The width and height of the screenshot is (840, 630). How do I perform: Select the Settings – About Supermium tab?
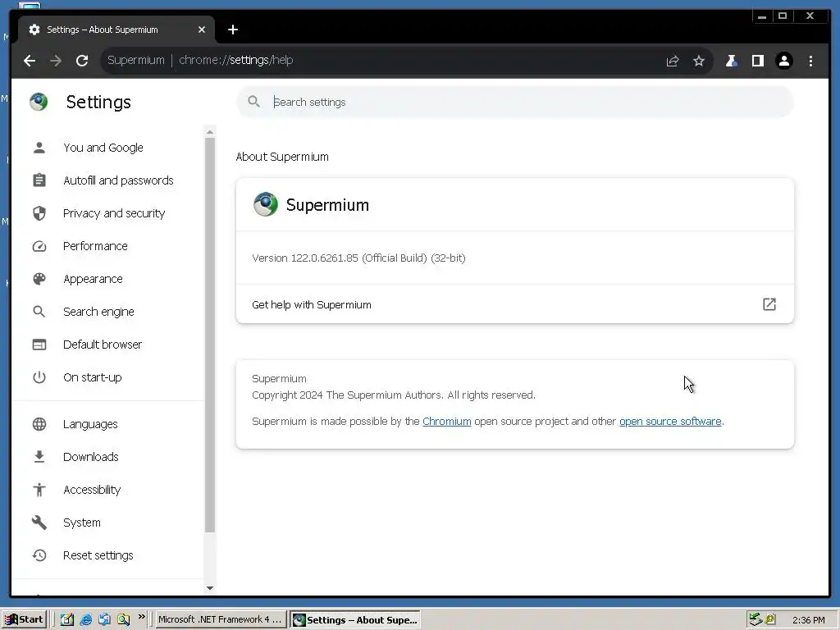tap(116, 30)
